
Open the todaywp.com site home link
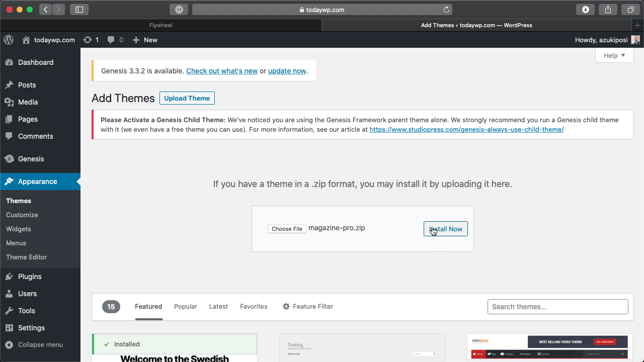48,40
